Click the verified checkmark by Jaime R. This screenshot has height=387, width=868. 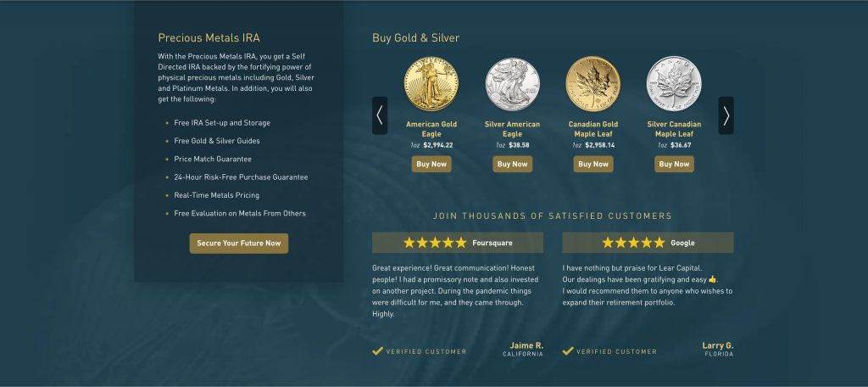(377, 351)
